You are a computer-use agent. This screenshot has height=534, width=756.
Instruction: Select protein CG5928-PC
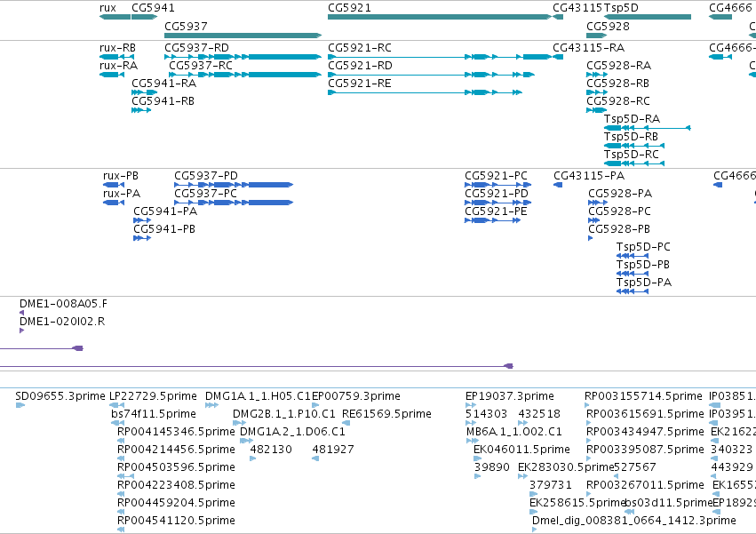click(594, 220)
